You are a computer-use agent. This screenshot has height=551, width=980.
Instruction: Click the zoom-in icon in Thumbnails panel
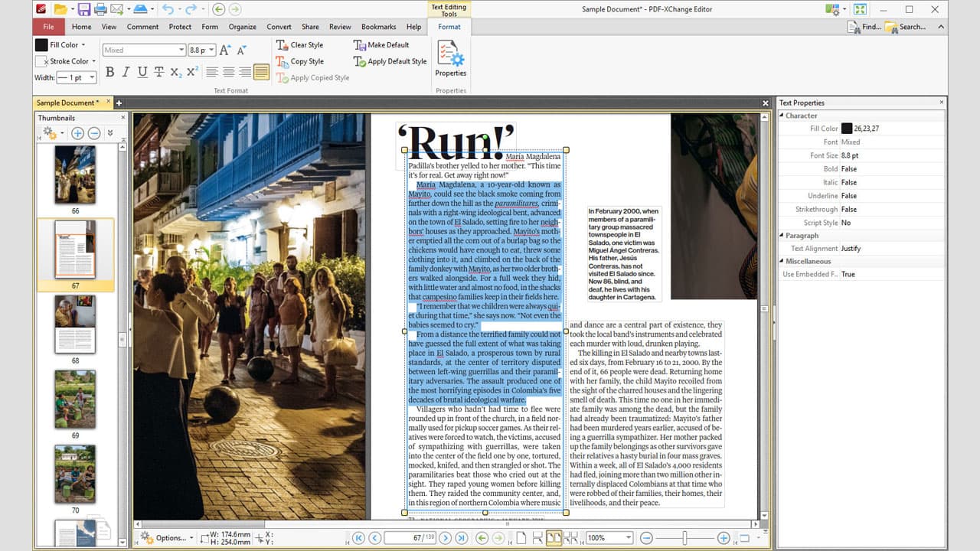click(x=77, y=132)
